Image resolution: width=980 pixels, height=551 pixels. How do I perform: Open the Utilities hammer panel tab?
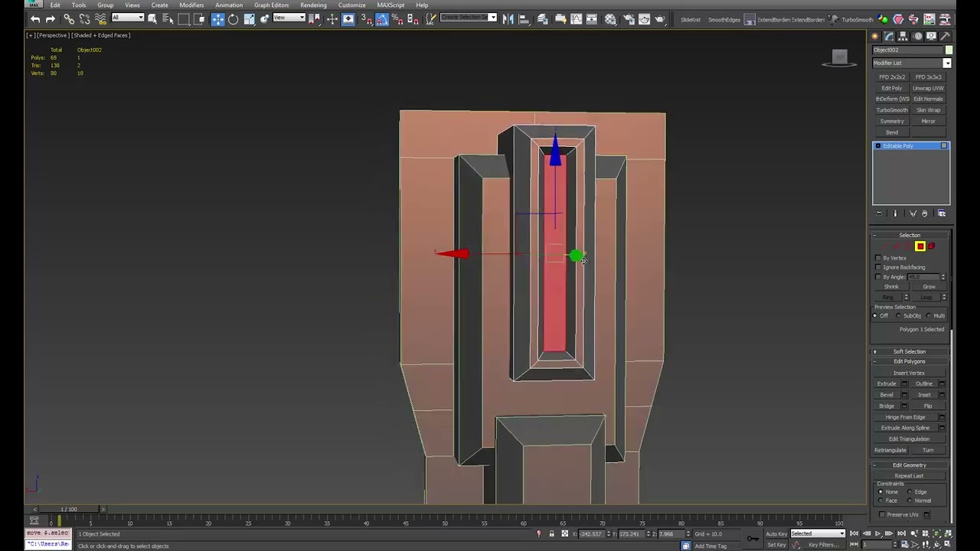(x=946, y=37)
